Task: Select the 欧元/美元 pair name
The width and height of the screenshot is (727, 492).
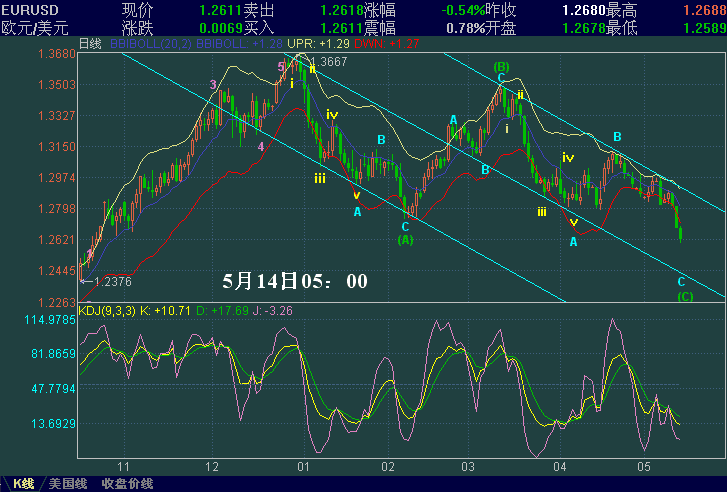Action: coord(35,28)
